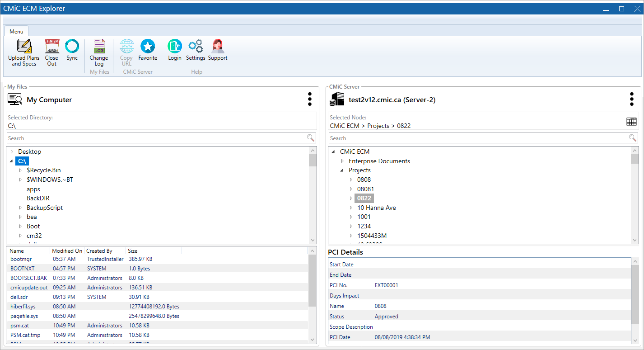Focus the My Files search field
The width and height of the screenshot is (644, 350).
157,138
